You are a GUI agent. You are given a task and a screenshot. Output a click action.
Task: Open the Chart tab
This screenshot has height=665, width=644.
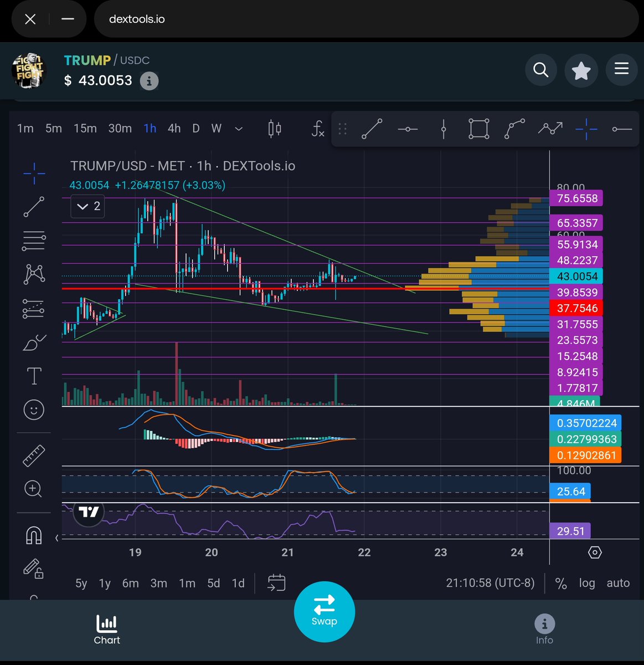click(107, 630)
